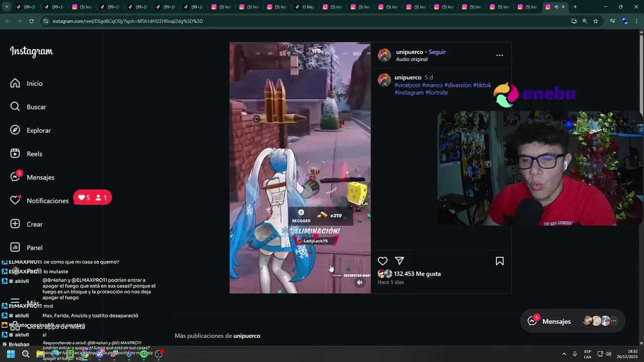This screenshot has width=644, height=362.
Task: Click the Messenger icon with badge 5
Action: [x=15, y=177]
